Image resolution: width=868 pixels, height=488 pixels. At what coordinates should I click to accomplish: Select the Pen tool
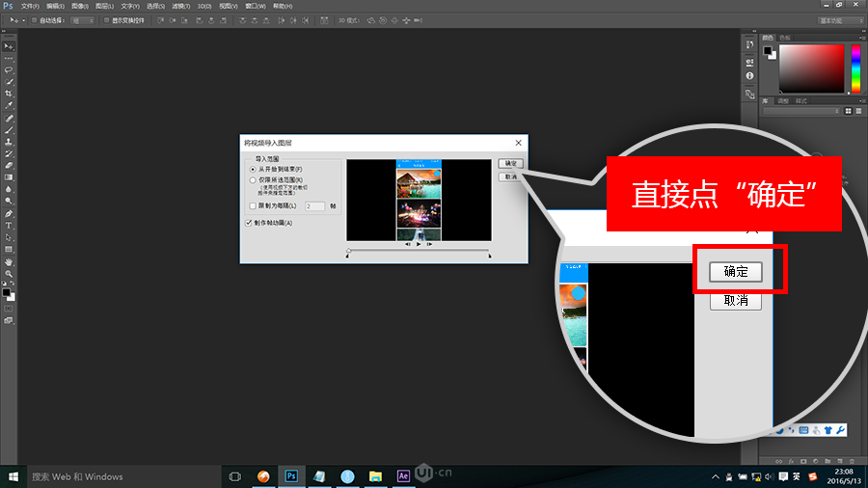[x=9, y=213]
